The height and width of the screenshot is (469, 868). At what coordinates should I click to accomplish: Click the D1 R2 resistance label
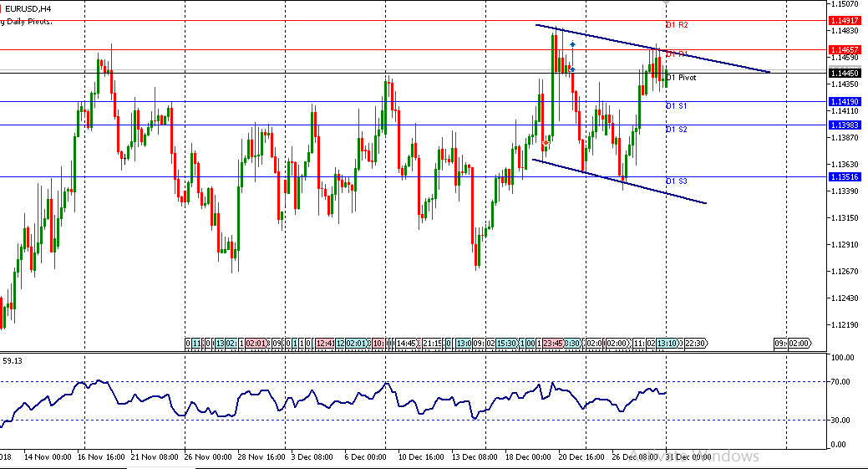coord(676,25)
